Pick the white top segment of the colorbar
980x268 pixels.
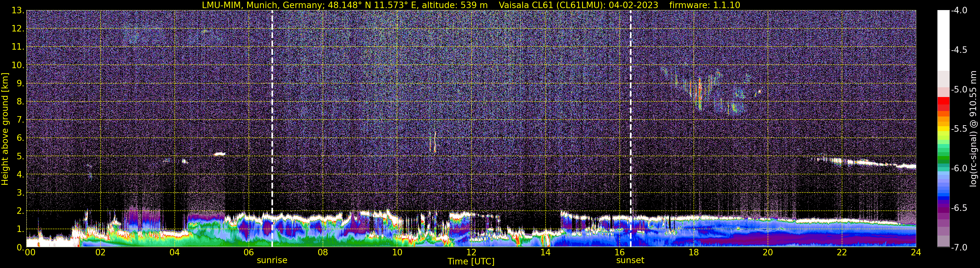944,40
